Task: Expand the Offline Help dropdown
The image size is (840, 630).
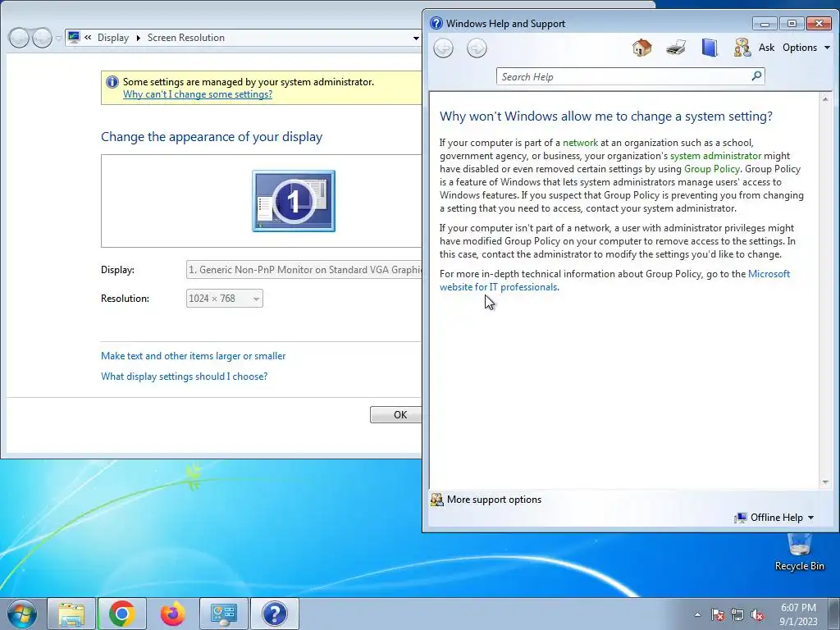Action: click(774, 518)
